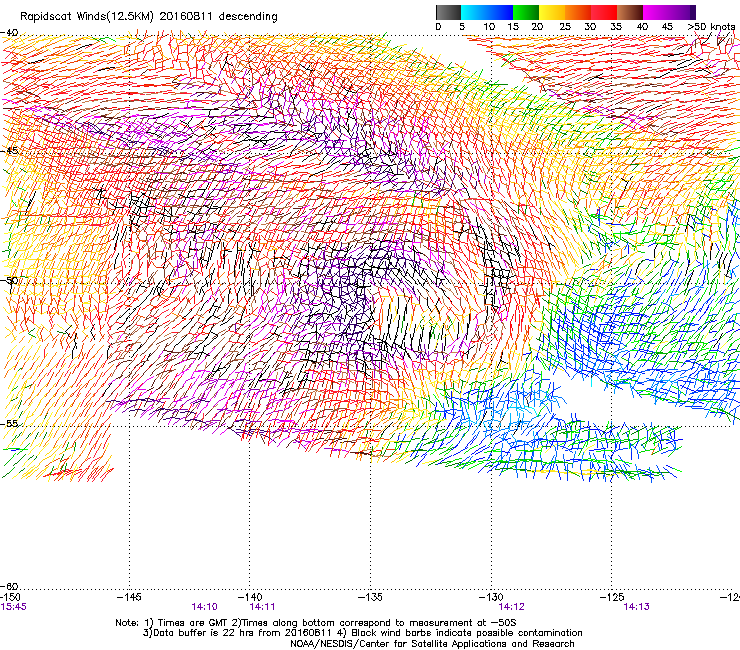Click the '0' label under the legend
This screenshot has height=650, width=740.
point(438,27)
